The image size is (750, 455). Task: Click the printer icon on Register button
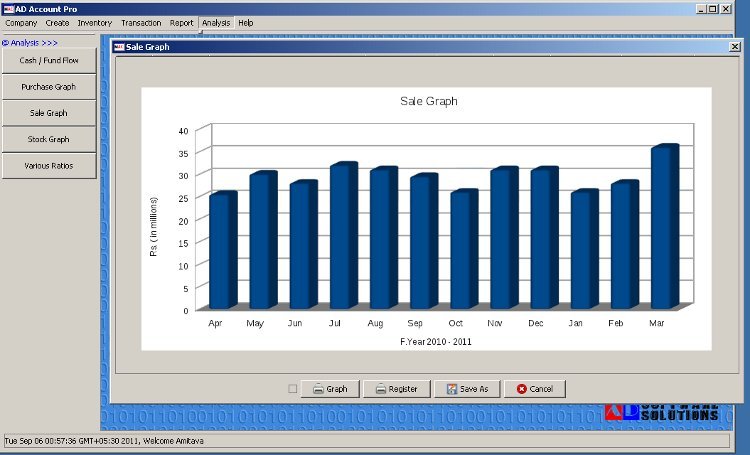381,389
